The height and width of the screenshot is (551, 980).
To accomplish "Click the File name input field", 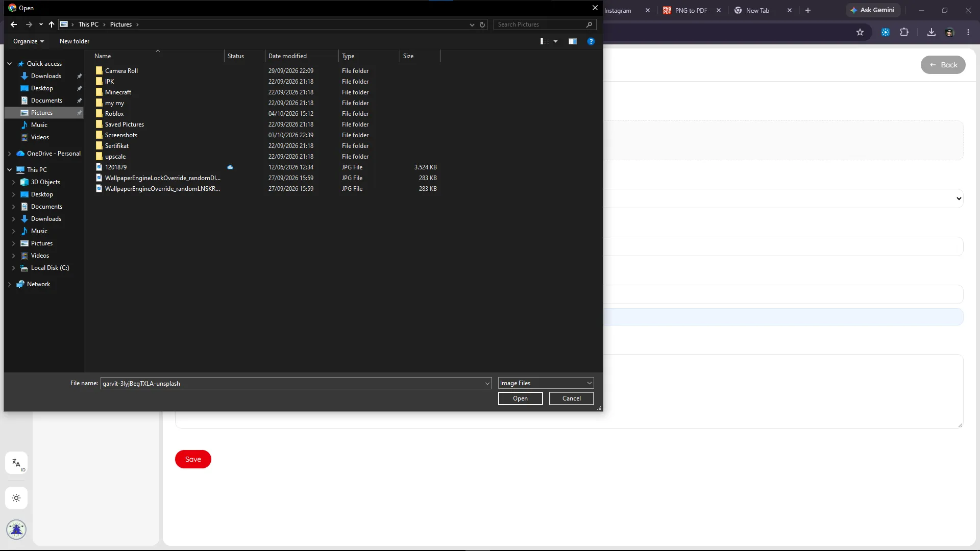I will click(292, 383).
